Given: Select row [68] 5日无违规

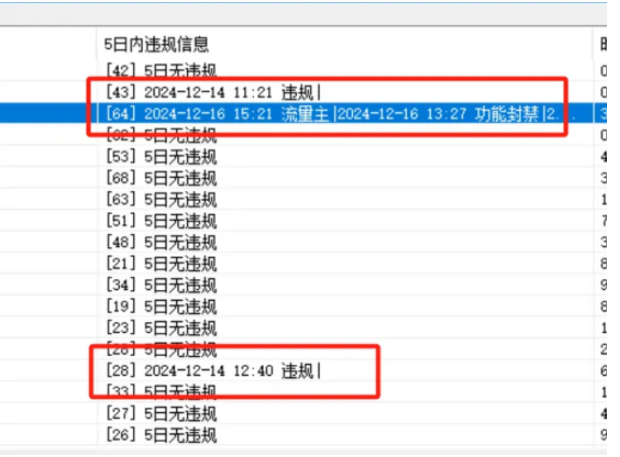Looking at the screenshot, I should tap(160, 178).
